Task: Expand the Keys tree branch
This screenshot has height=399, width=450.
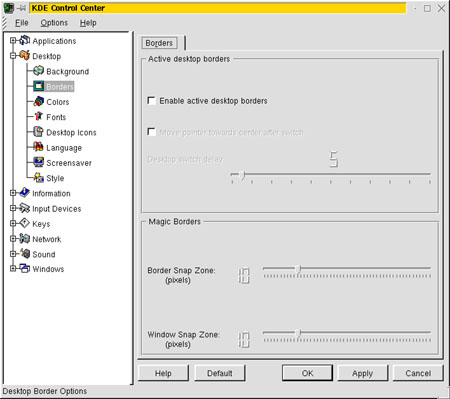Action: pos(13,223)
